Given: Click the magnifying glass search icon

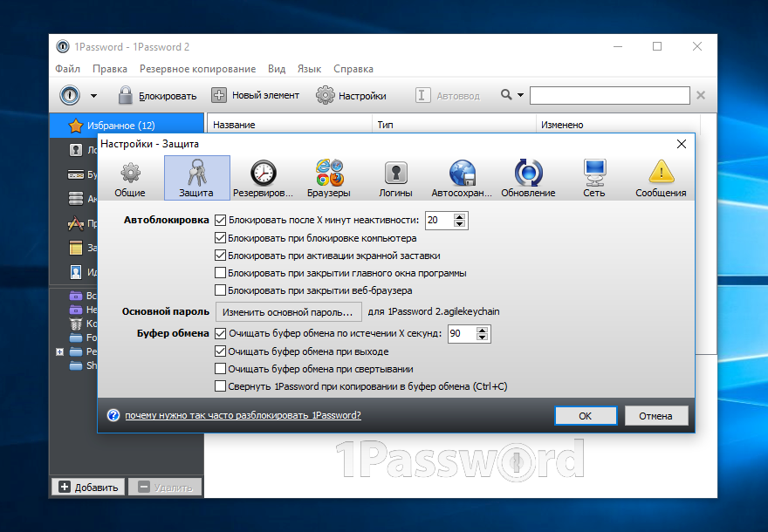Looking at the screenshot, I should [506, 94].
